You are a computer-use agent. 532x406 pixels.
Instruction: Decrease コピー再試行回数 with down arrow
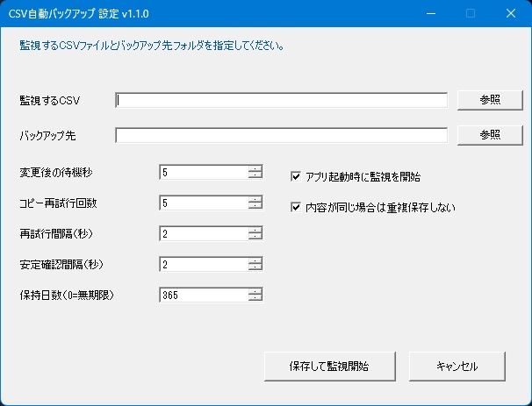coord(255,206)
